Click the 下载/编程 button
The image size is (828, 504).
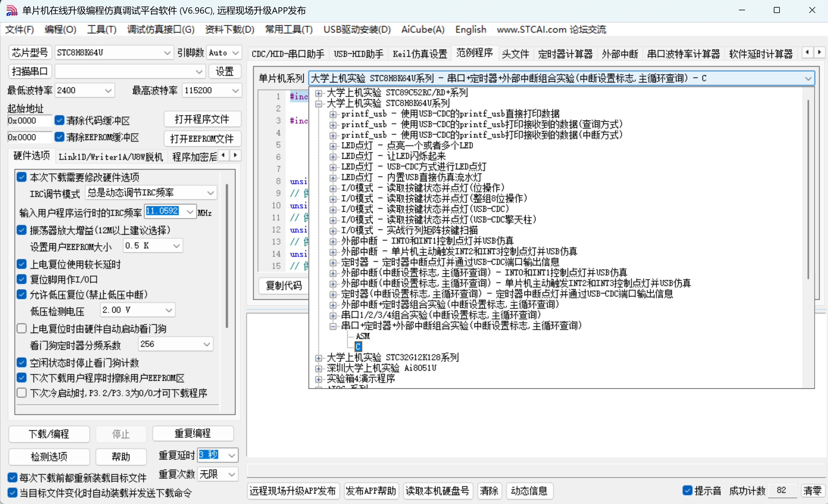pyautogui.click(x=49, y=434)
